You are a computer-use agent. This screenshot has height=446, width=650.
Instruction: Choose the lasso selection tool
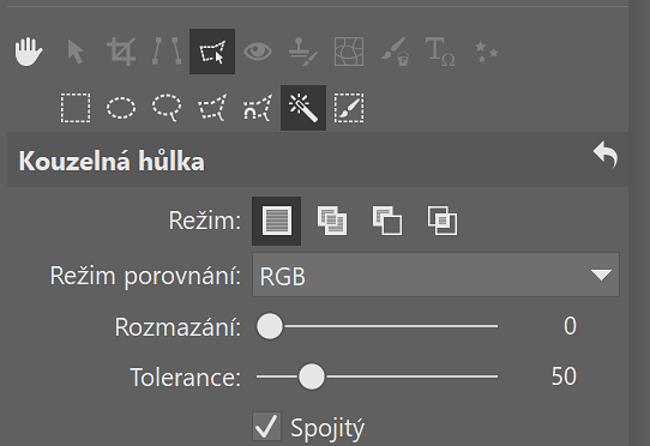[167, 108]
